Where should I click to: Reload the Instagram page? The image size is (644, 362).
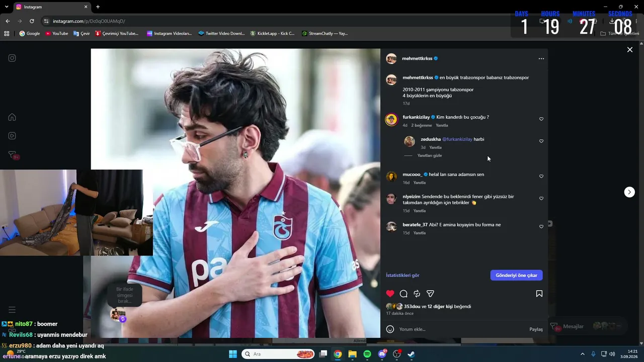click(x=32, y=21)
